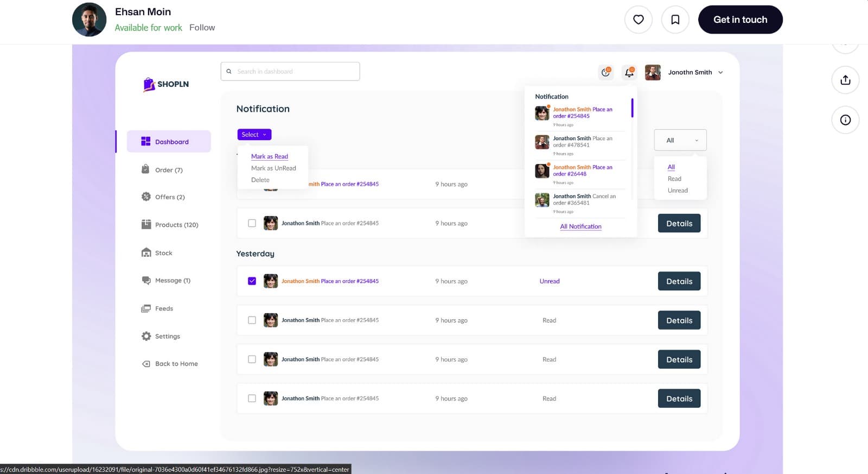Screen dimensions: 868x474
Task: Check the checkbox above Yesterday heading
Action: tap(252, 223)
